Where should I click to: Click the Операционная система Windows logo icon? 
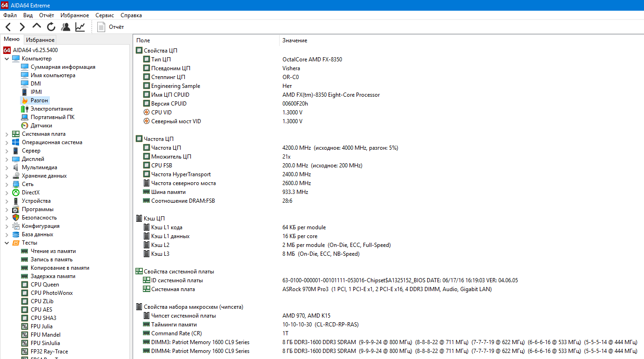point(16,142)
